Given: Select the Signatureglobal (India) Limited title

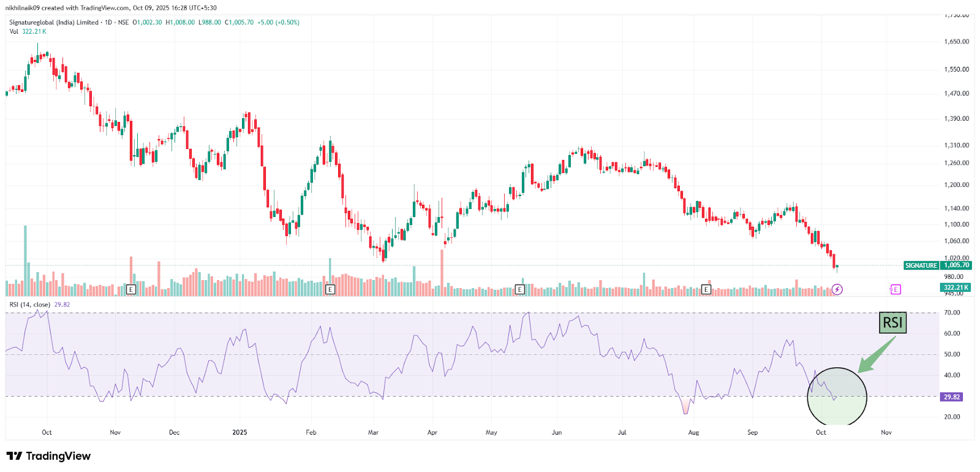Looking at the screenshot, I should pos(54,23).
